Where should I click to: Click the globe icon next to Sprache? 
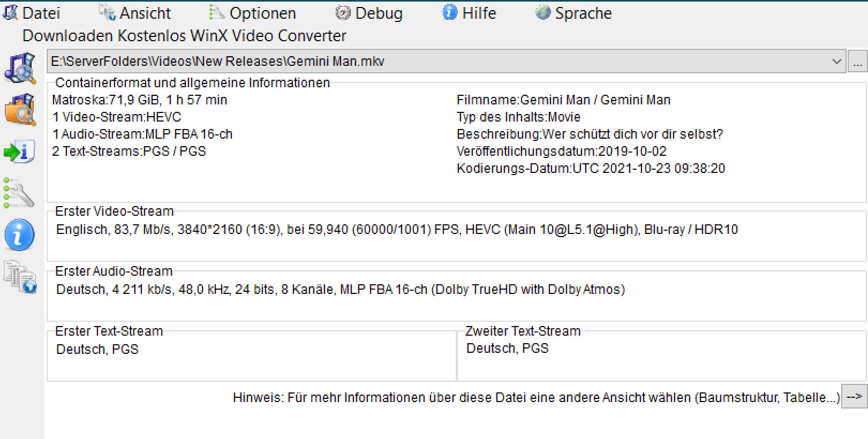543,12
